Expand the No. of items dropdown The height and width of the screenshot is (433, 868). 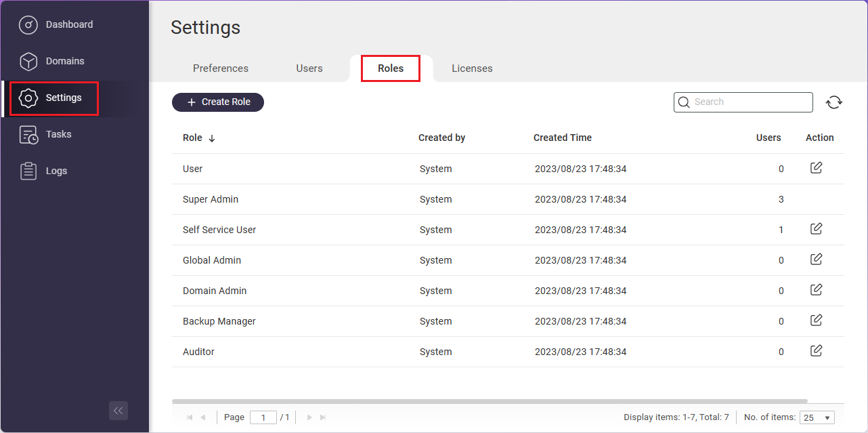[x=817, y=418]
